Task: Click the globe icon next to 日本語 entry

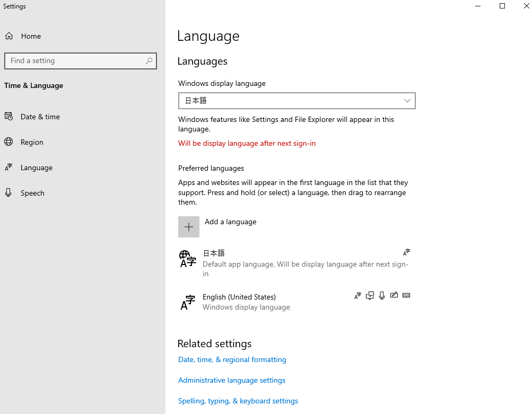Action: pos(187,259)
